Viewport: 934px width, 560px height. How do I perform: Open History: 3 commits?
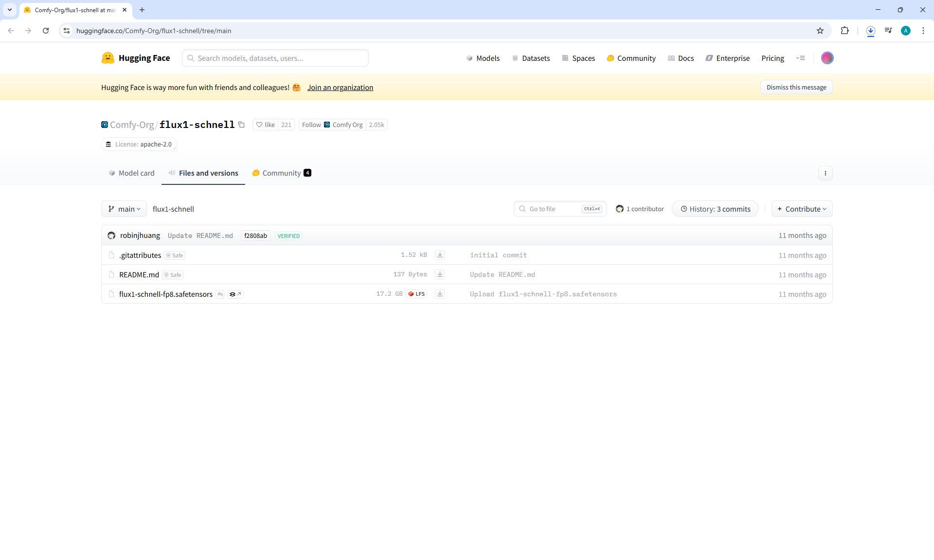pos(715,209)
